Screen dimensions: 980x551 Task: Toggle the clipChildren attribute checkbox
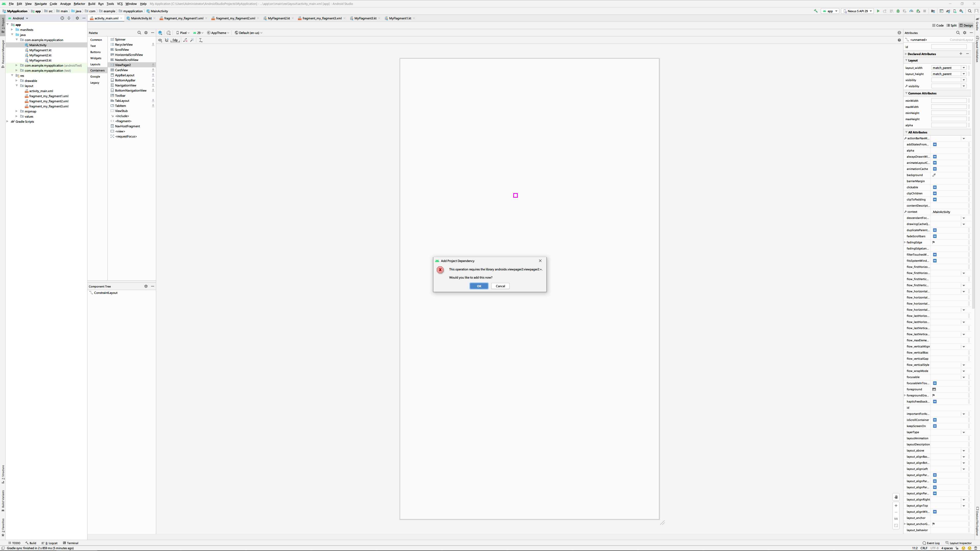(x=935, y=193)
